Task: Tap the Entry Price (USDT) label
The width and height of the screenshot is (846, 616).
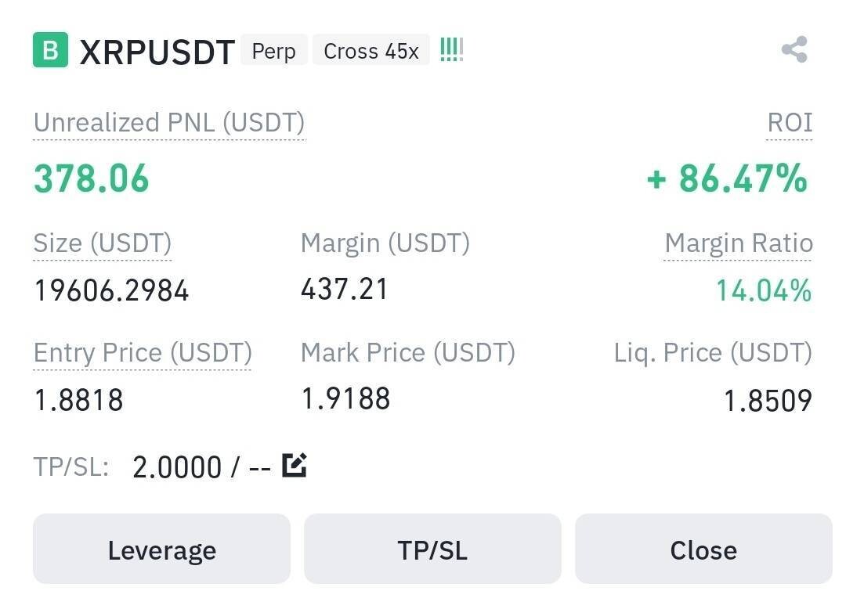Action: pos(143,353)
